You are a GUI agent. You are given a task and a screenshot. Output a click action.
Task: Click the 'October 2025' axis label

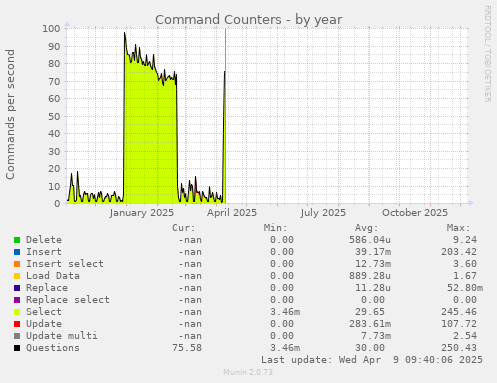coord(415,213)
